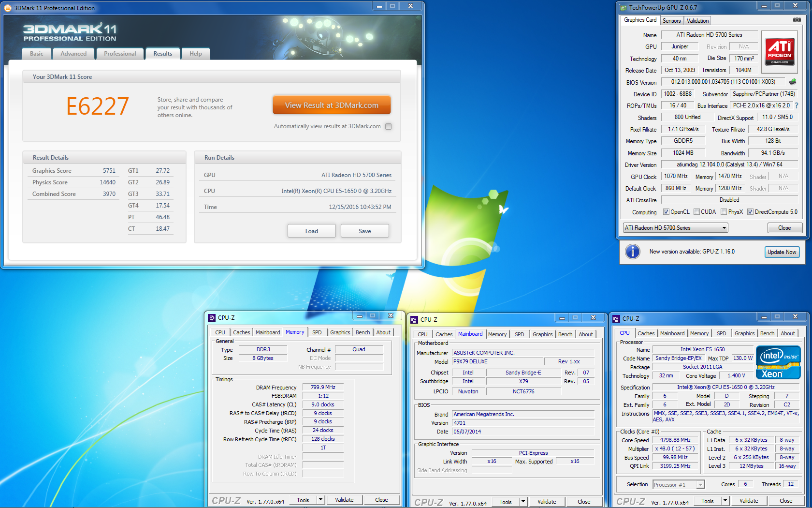Click the GPU-Z title bar icon
This screenshot has width=812, height=508.
tap(623, 7)
